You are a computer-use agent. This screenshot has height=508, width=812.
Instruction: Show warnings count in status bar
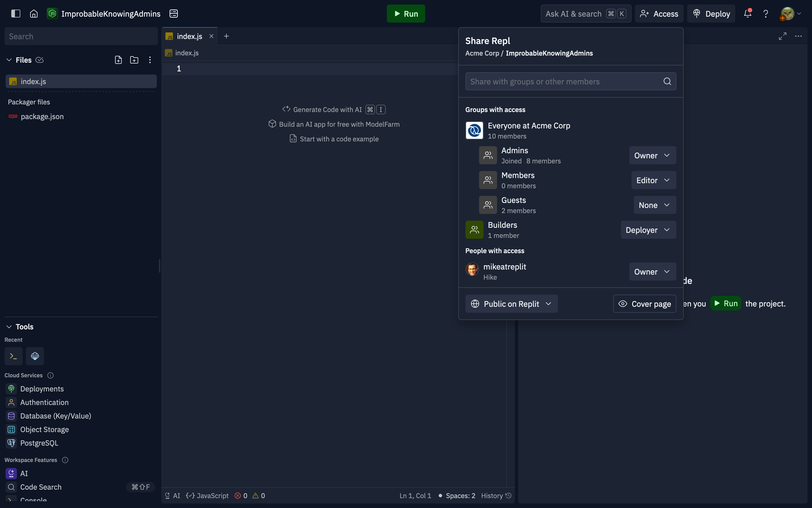tap(259, 496)
